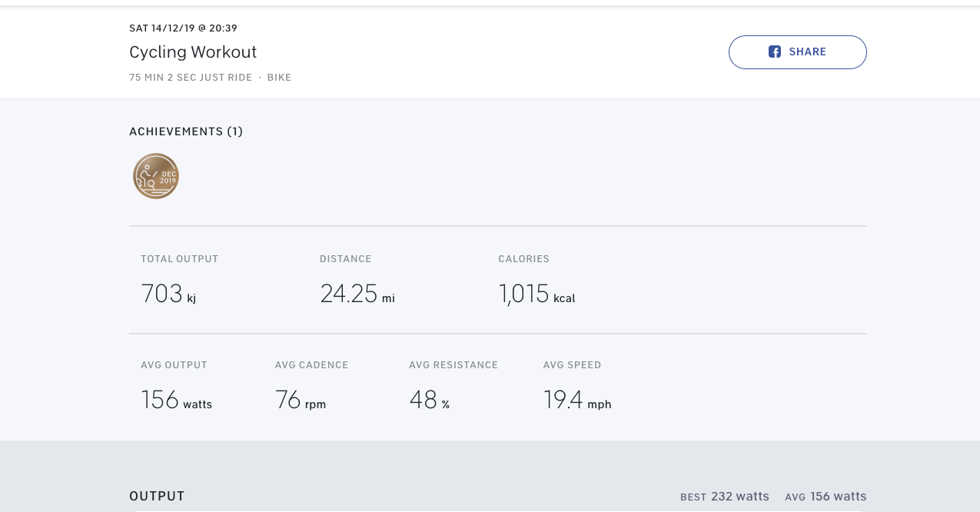Select the 19.4 mph average speed value
980x512 pixels.
576,401
